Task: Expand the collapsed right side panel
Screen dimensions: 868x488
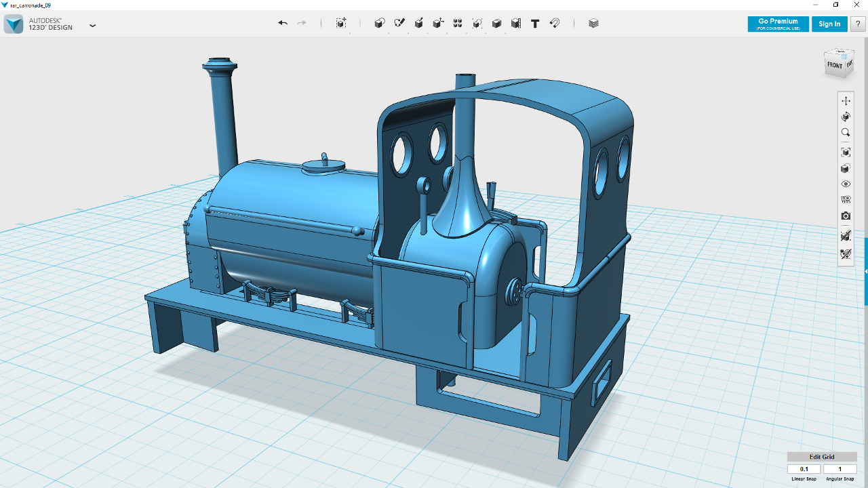Action: tap(866, 271)
